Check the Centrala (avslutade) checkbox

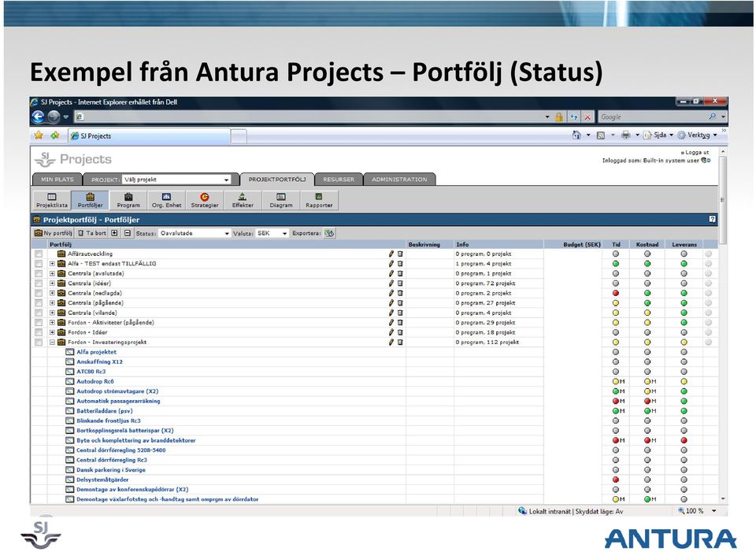tap(39, 273)
